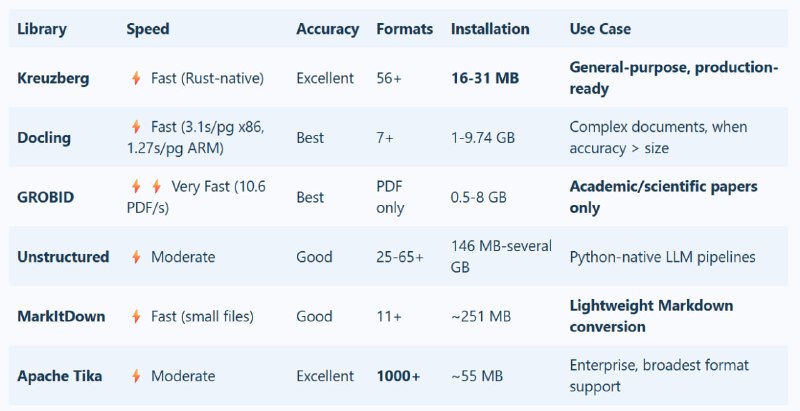Click the Kreuzberg library name

click(53, 78)
